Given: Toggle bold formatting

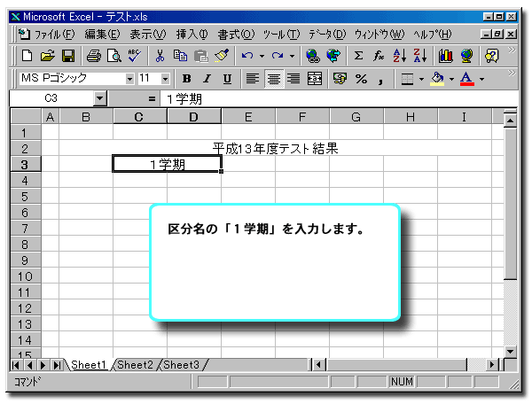Looking at the screenshot, I should pos(186,79).
